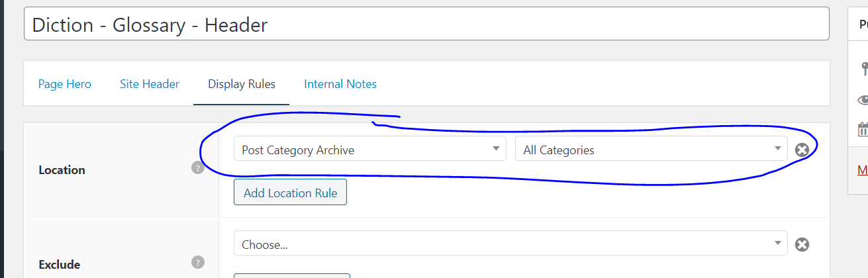Open the Exclude Choose... dropdown
Viewport: 868px width, 278px height.
click(510, 243)
